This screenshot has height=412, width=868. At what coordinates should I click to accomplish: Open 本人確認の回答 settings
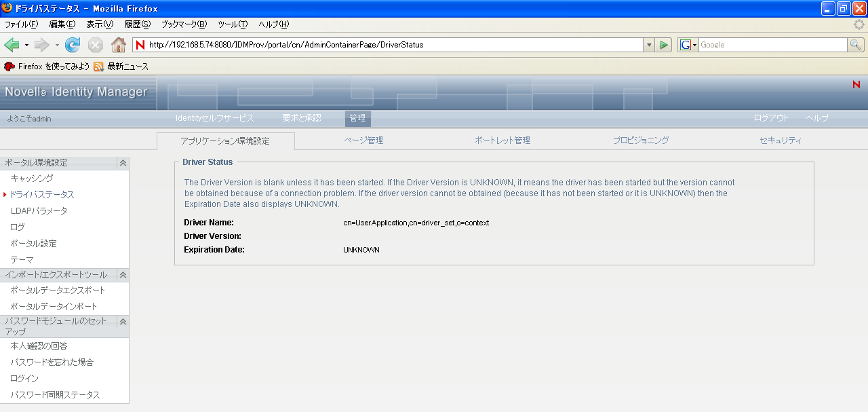[x=39, y=345]
